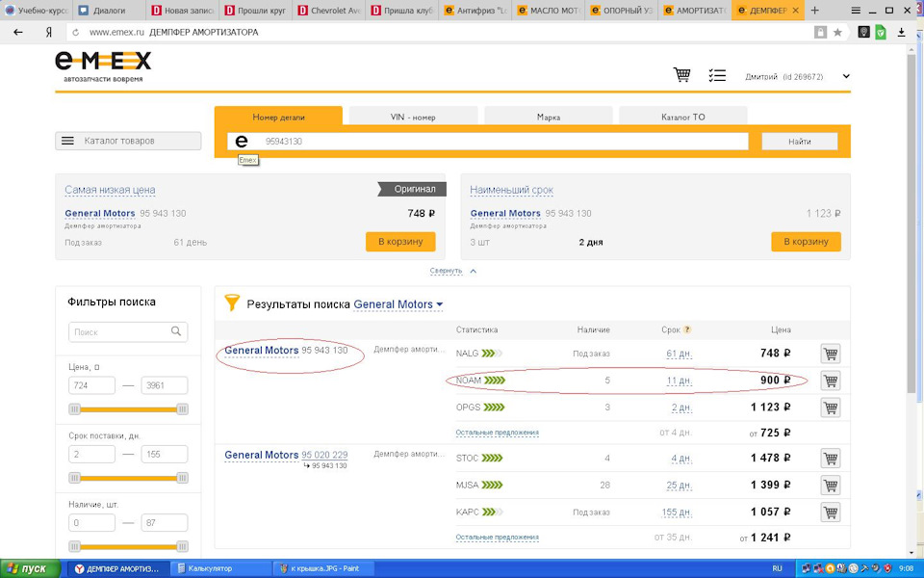Viewport: 924px width, 578px height.
Task: Click the magnifier in filter search box
Action: 175,331
